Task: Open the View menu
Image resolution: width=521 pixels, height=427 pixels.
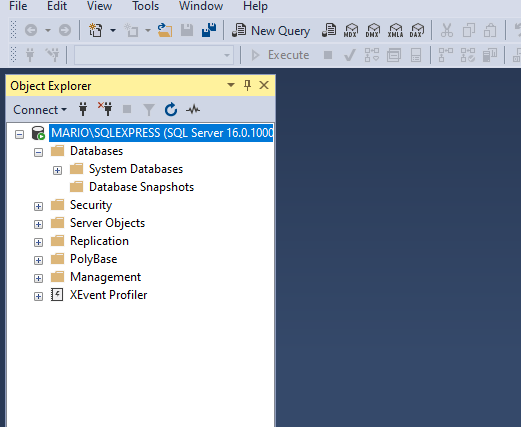Action: tap(99, 6)
